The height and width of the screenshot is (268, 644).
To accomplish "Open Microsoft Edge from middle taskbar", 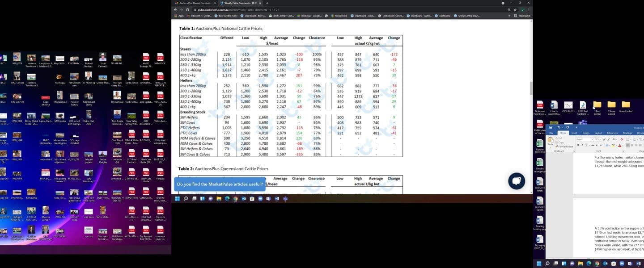I will [227, 198].
